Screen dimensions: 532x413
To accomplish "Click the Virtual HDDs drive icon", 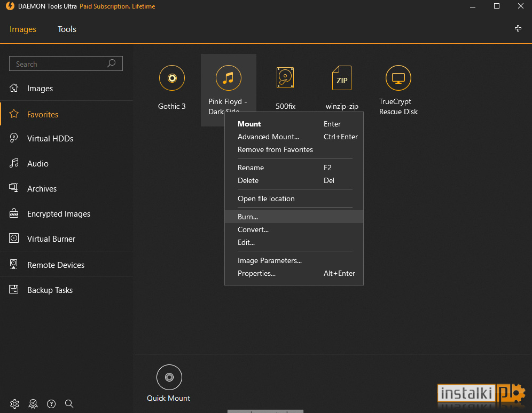I will (14, 138).
